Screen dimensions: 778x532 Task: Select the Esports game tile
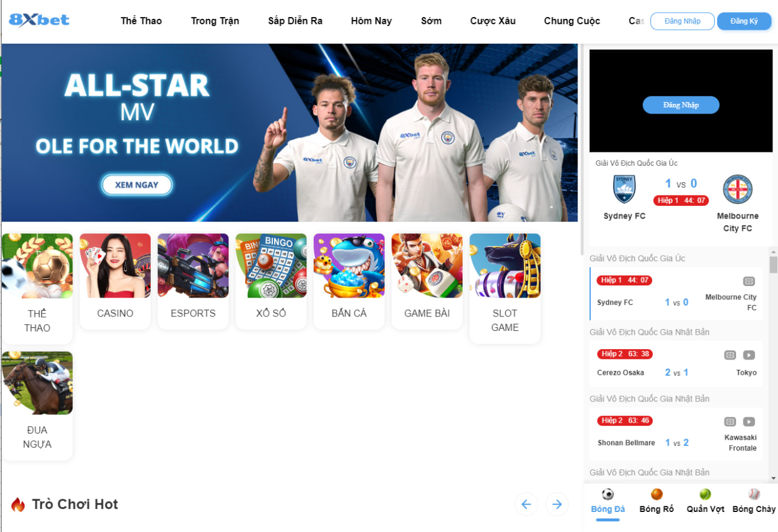[193, 281]
